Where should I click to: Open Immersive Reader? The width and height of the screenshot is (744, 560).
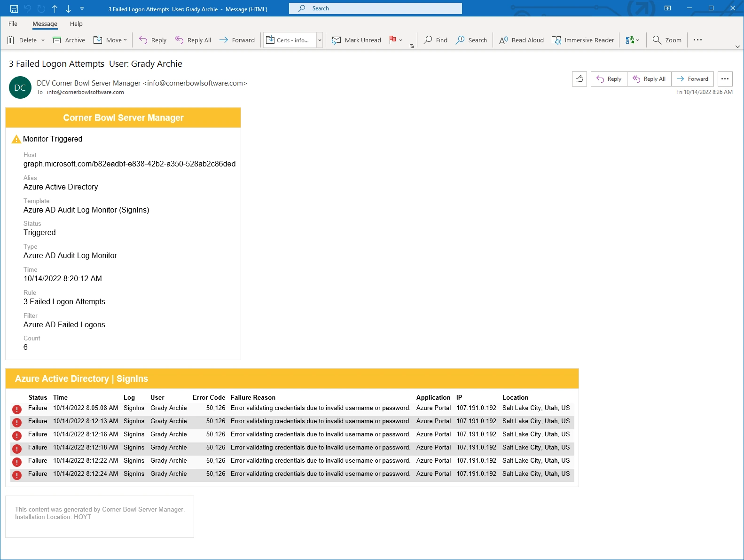point(583,40)
